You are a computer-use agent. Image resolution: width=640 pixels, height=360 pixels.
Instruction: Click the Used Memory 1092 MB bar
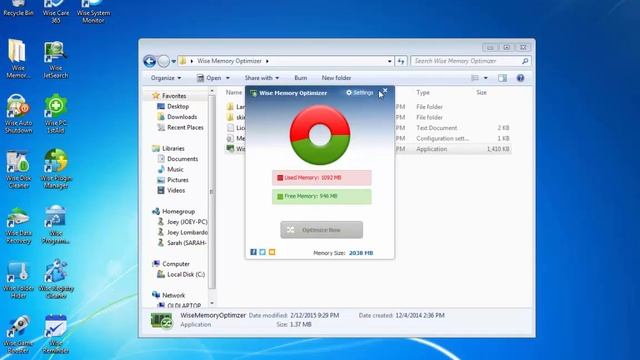coord(322,178)
